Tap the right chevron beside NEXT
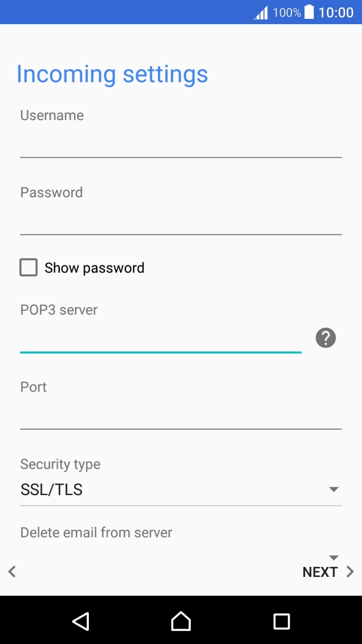The width and height of the screenshot is (362, 644). 350,572
